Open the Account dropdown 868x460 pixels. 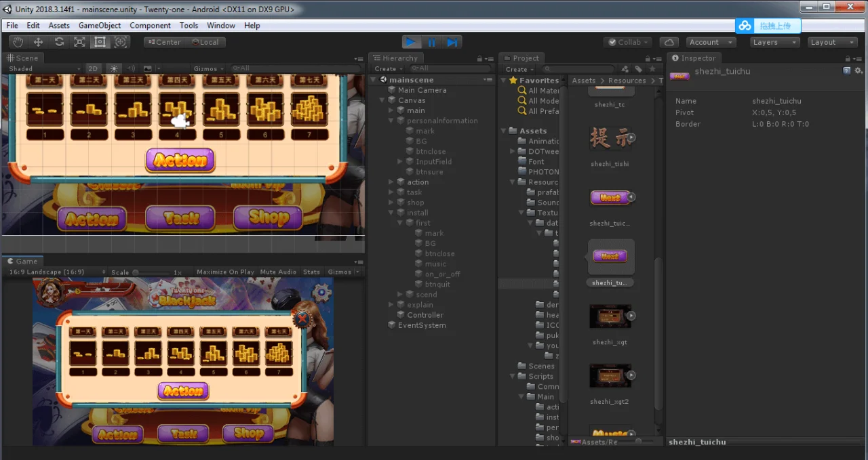point(711,42)
